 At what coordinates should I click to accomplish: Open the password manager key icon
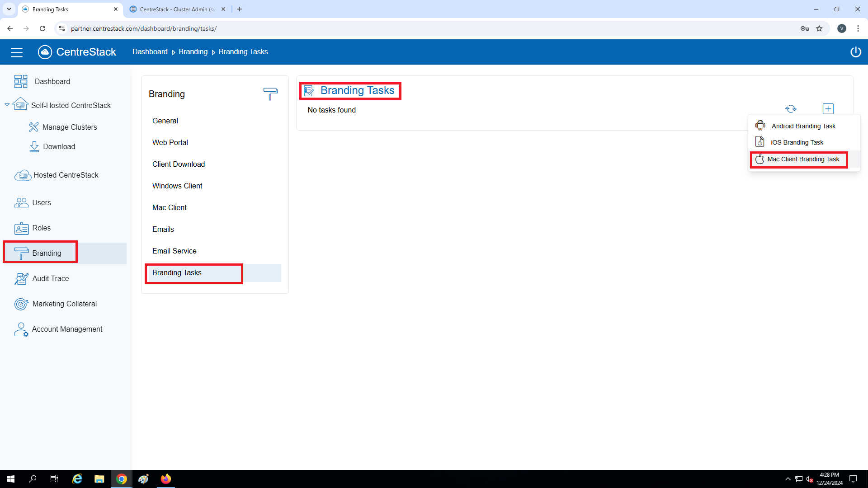tap(805, 28)
